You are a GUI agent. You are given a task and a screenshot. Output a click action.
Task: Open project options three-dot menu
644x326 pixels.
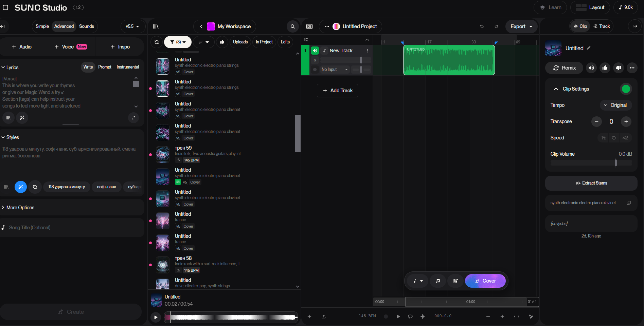coord(327,26)
